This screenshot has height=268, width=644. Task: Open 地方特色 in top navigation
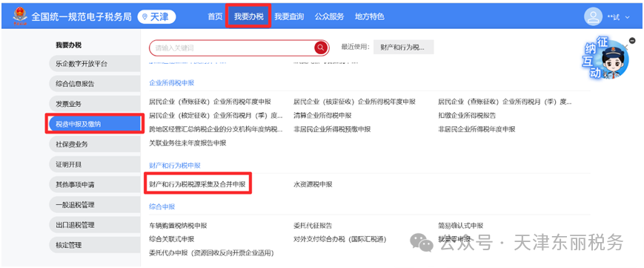coord(370,17)
